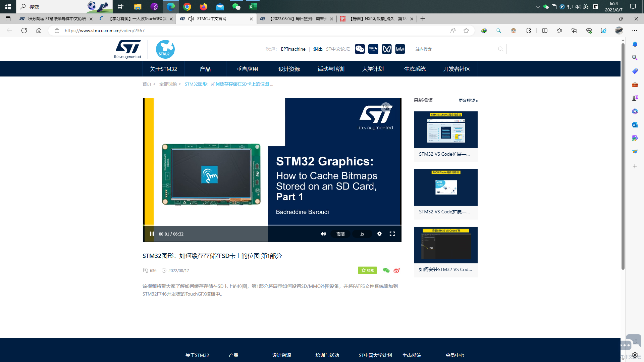Viewport: 644px width, 362px height.
Task: Open the ST life.augmented logo
Action: [x=127, y=49]
